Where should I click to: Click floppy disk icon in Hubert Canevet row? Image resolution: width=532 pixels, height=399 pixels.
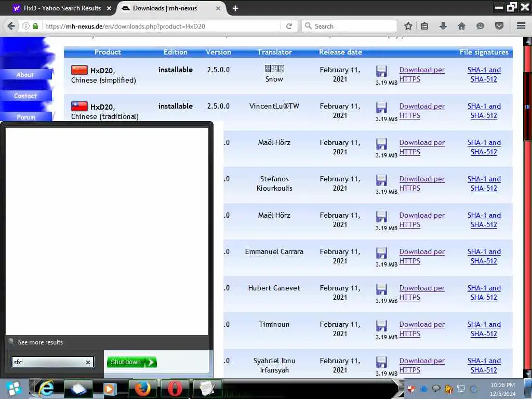pyautogui.click(x=381, y=289)
